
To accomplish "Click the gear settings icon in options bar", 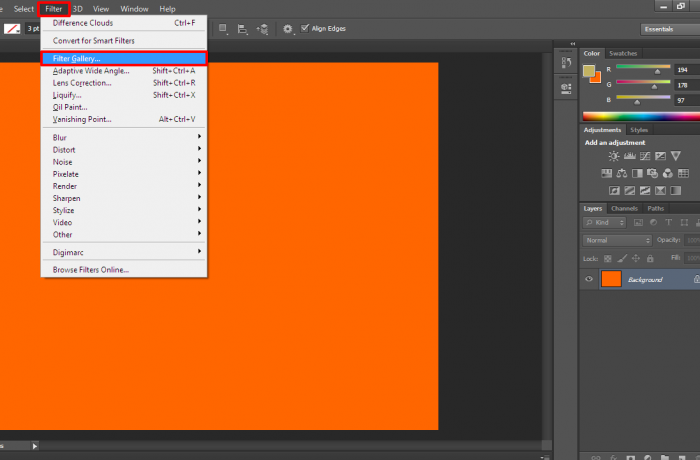I will point(288,29).
